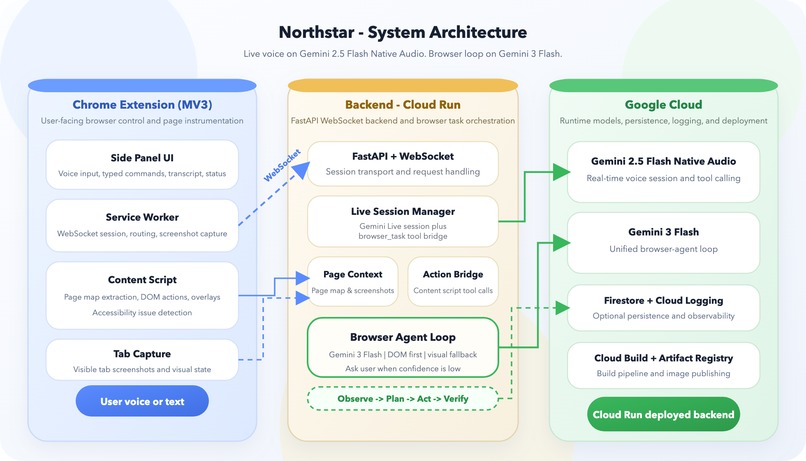The height and width of the screenshot is (461, 806).
Task: Click 'Runtime models, persistence, logging, and deployment' text
Action: (x=663, y=121)
